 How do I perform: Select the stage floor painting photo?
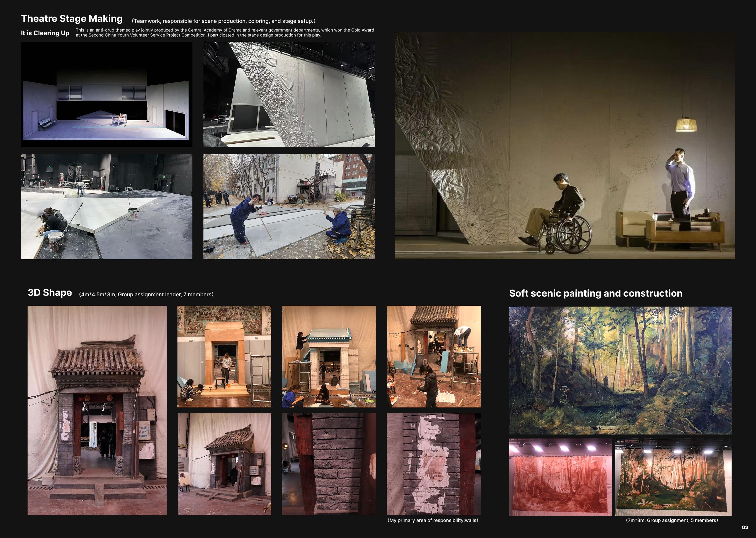(x=107, y=206)
